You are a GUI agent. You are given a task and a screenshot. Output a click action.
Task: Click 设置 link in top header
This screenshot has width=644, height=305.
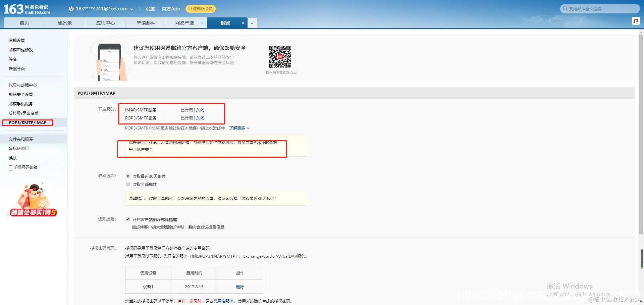pos(150,9)
